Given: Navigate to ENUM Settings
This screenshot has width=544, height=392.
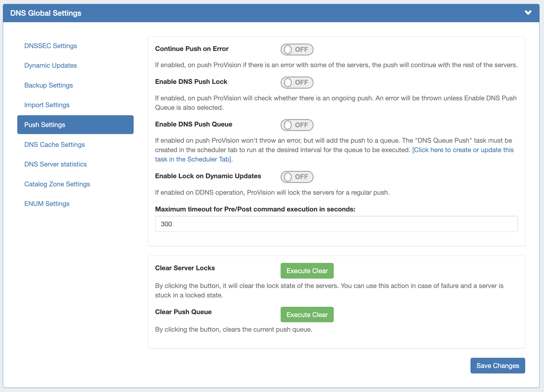Looking at the screenshot, I should 47,204.
